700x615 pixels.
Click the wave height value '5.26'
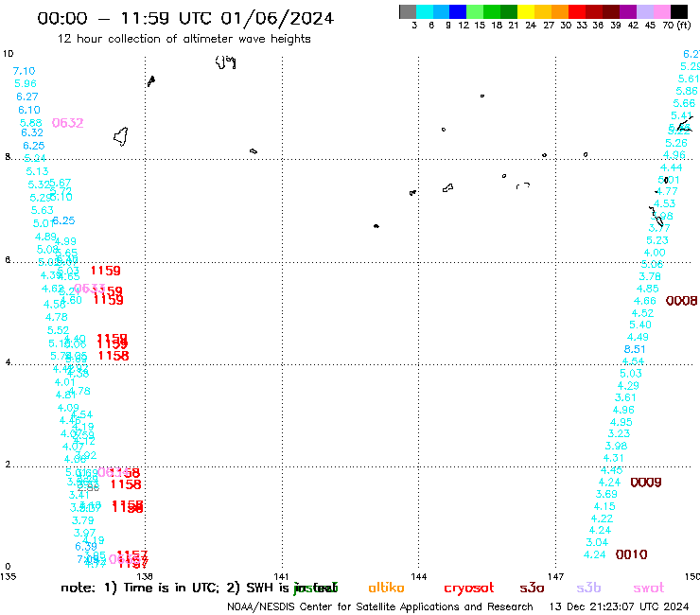click(x=676, y=143)
